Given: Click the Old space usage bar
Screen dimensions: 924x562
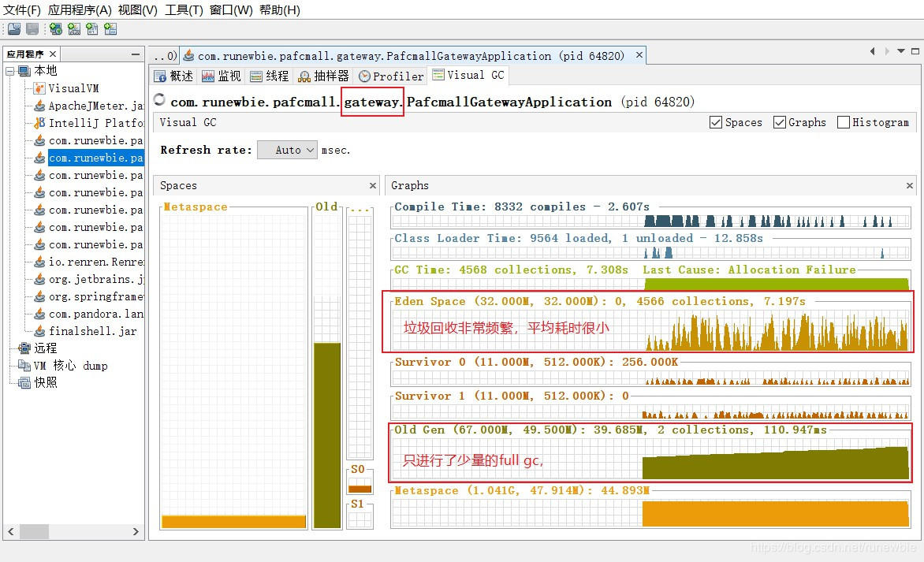Looking at the screenshot, I should pos(327,435).
